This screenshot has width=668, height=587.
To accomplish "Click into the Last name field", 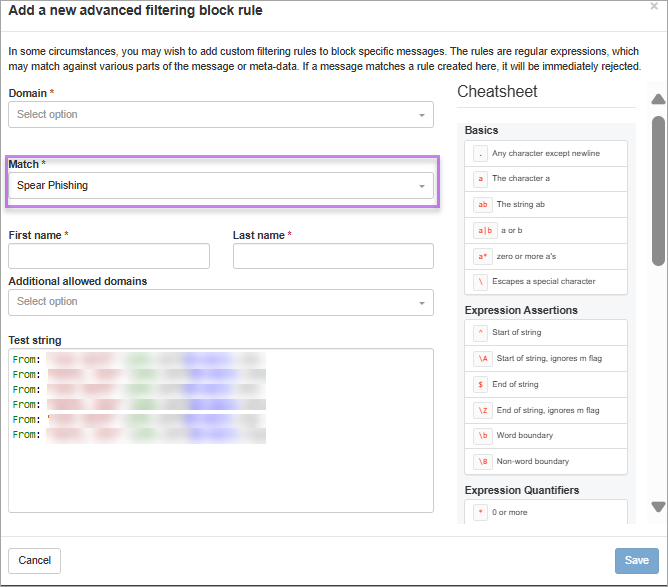I will point(333,257).
